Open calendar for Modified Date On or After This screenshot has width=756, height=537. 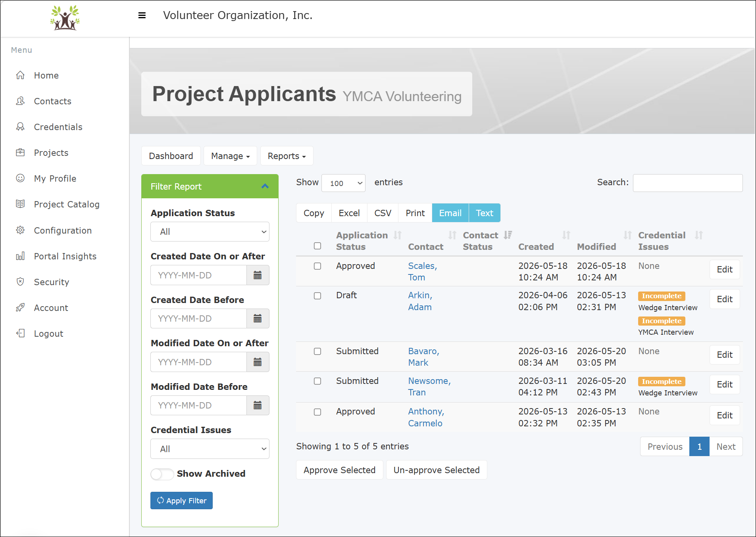tap(258, 362)
